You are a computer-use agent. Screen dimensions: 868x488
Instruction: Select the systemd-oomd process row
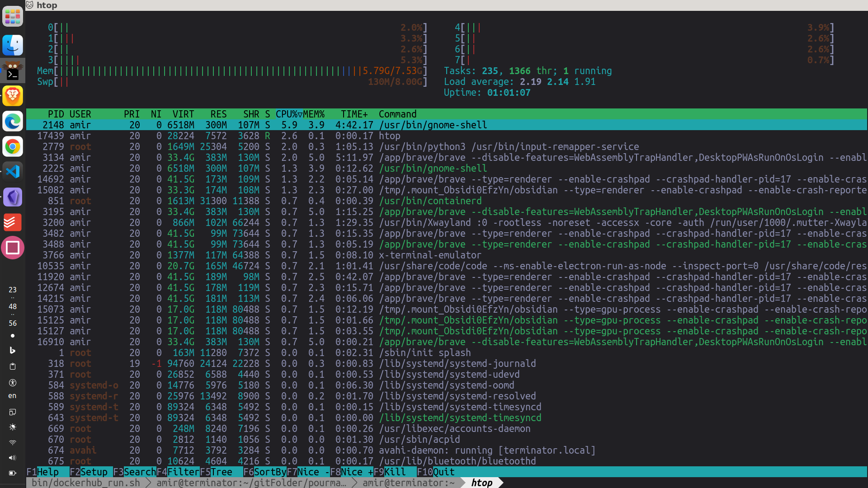[x=447, y=385]
